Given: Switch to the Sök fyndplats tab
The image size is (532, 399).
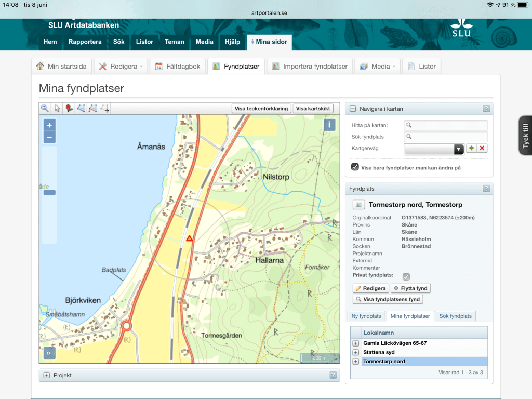Looking at the screenshot, I should pos(455,316).
